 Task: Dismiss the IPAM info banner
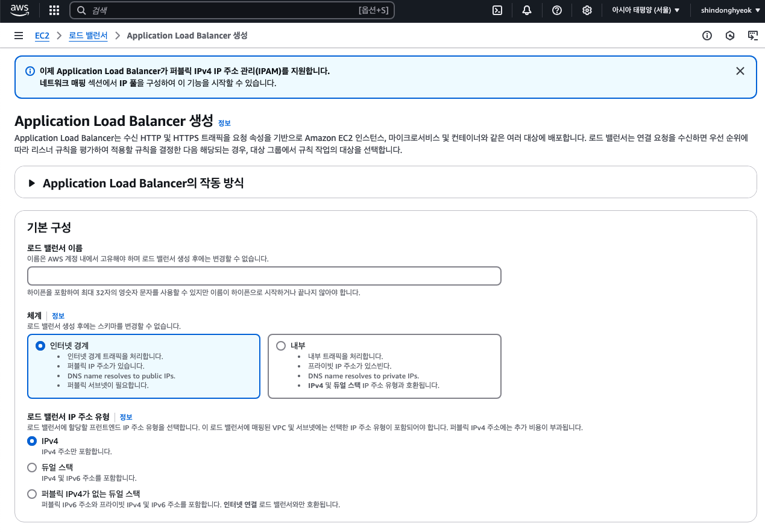click(740, 71)
